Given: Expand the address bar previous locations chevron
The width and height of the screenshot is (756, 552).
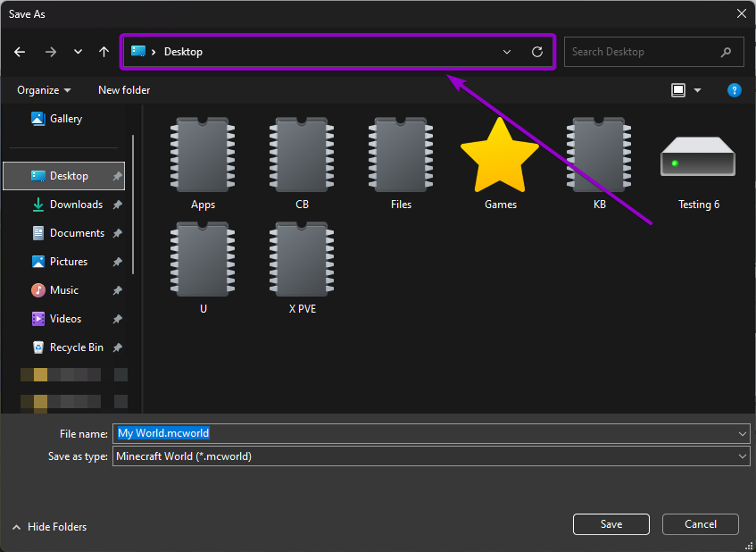Looking at the screenshot, I should [x=507, y=52].
